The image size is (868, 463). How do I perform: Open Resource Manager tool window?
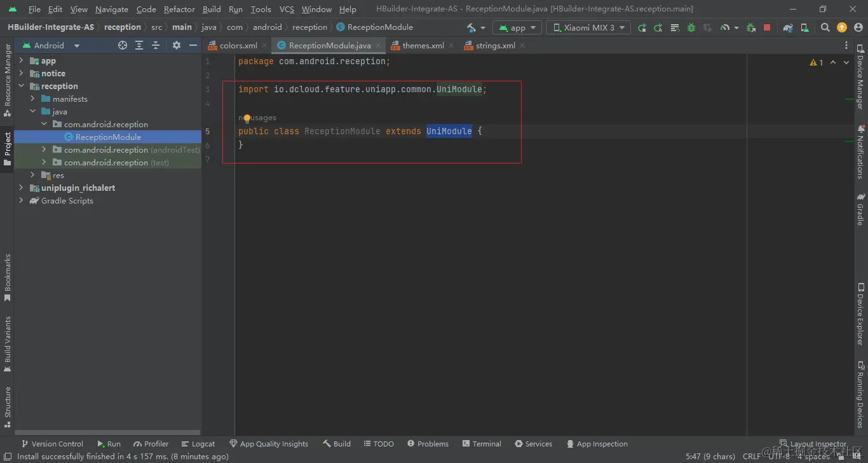click(8, 80)
